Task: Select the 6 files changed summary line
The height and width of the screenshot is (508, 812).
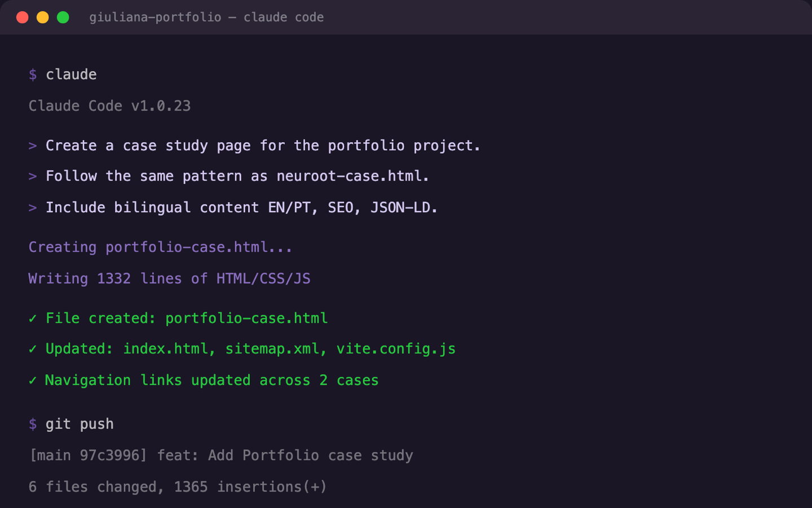Action: (178, 487)
